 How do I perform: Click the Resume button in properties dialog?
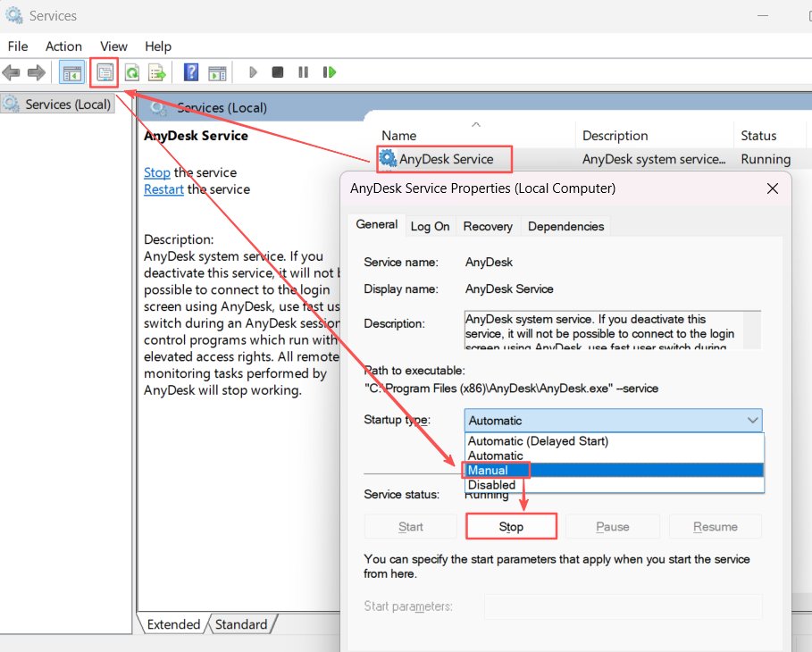pyautogui.click(x=716, y=527)
